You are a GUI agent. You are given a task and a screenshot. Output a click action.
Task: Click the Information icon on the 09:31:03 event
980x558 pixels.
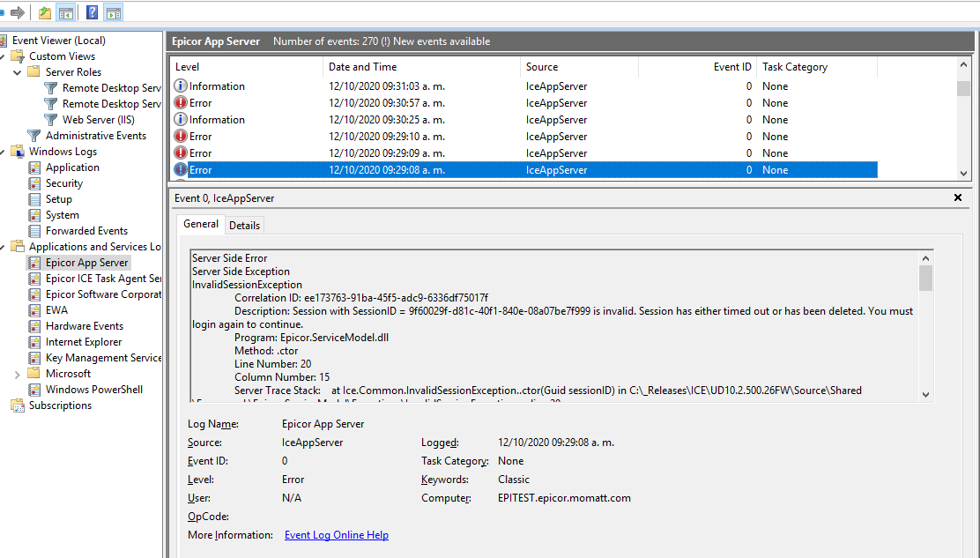181,86
